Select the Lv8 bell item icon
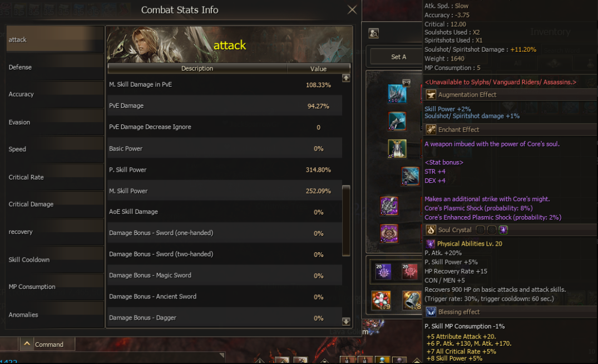Screen dimensions: 598x364 tap(412, 300)
